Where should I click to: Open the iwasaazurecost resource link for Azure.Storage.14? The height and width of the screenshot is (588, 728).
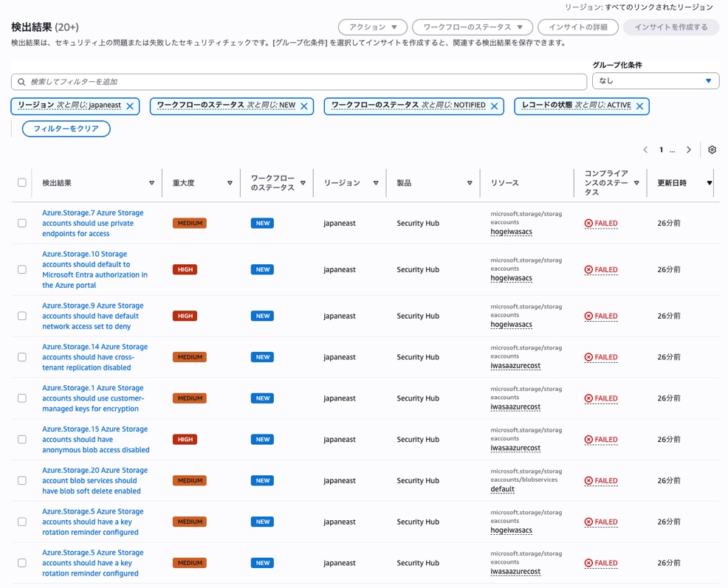515,366
